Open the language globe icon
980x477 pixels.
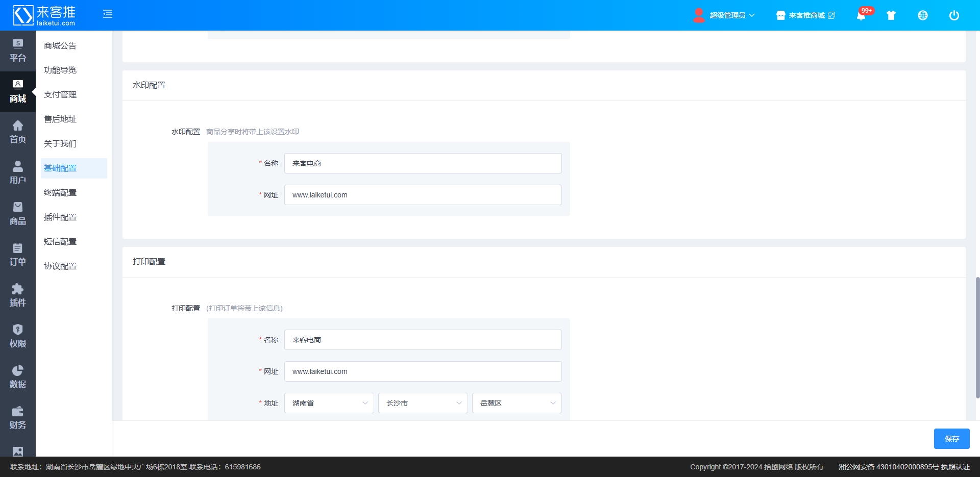click(923, 15)
